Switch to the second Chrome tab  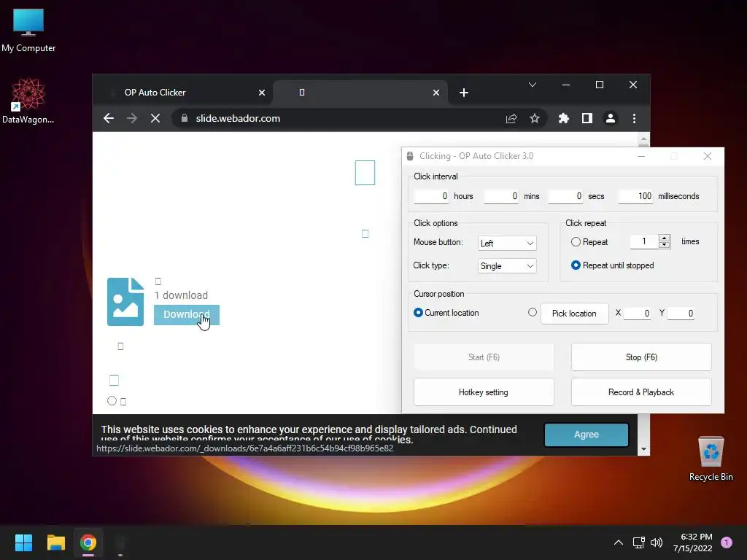[x=360, y=93]
